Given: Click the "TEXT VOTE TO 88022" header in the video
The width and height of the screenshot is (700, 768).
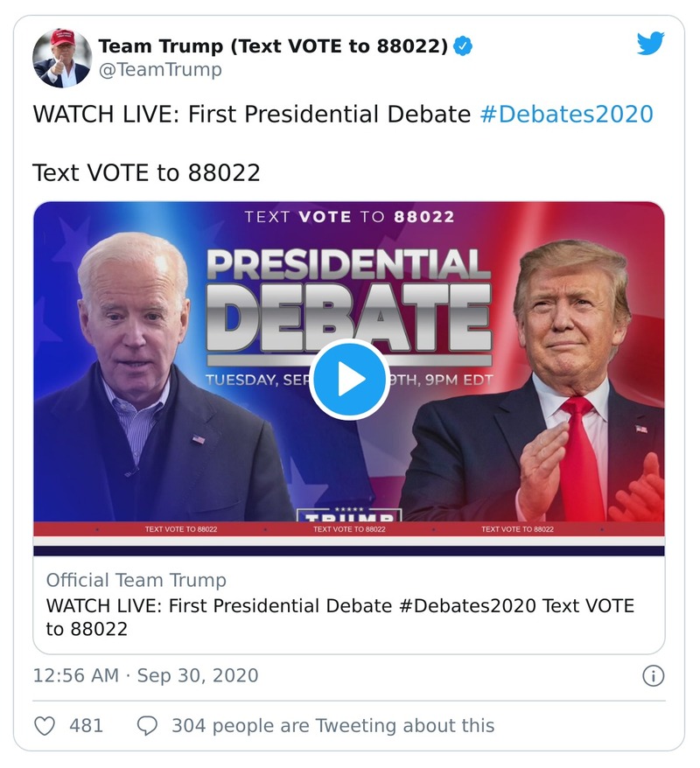Looking at the screenshot, I should (x=349, y=216).
